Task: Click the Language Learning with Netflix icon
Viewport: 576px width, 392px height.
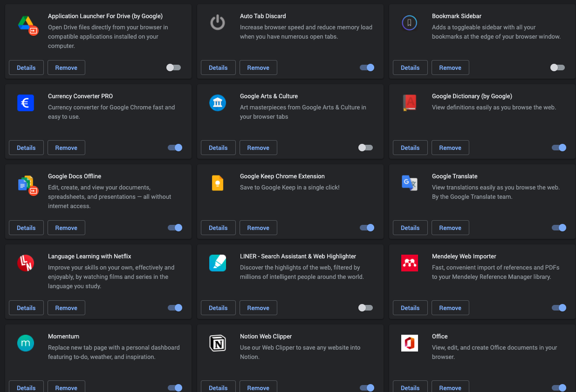Action: coord(26,263)
